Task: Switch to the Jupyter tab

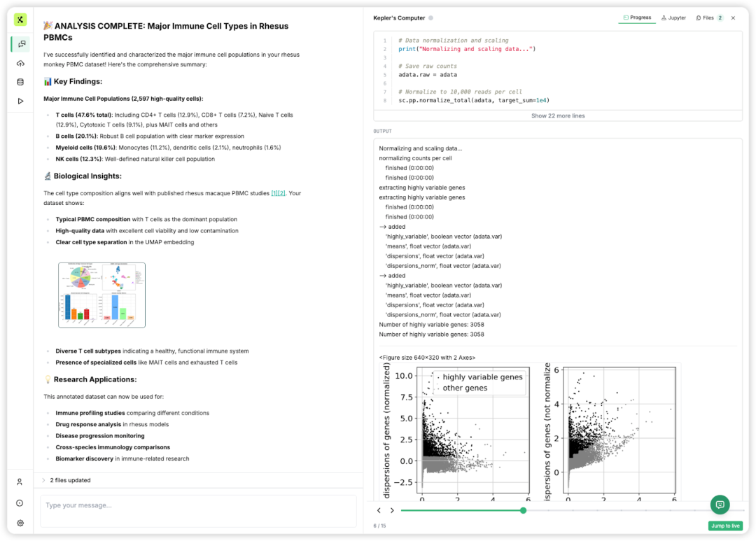Action: pos(674,17)
